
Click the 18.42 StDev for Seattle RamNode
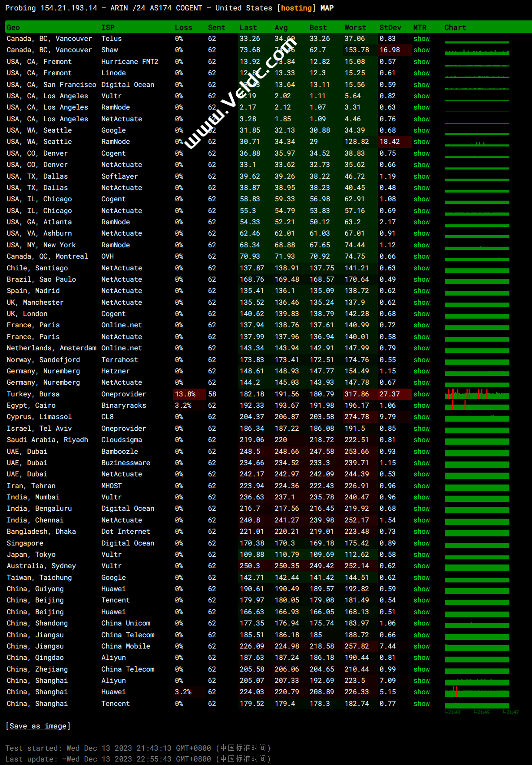(390, 142)
